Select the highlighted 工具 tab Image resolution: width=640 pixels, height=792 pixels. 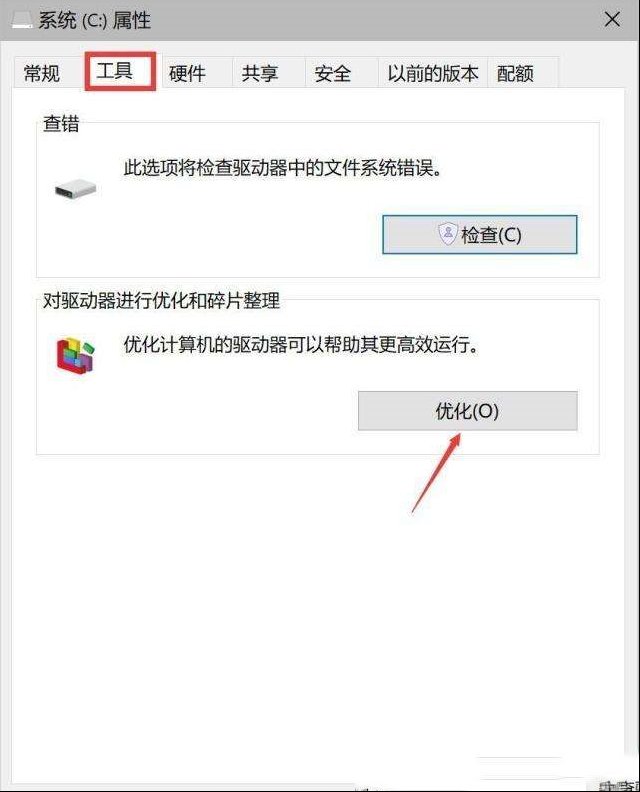(x=120, y=71)
